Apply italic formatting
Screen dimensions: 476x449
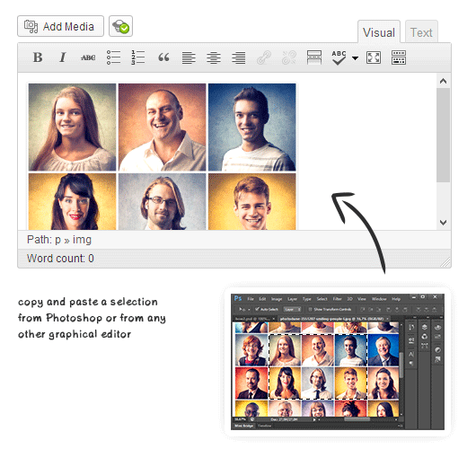[63, 57]
